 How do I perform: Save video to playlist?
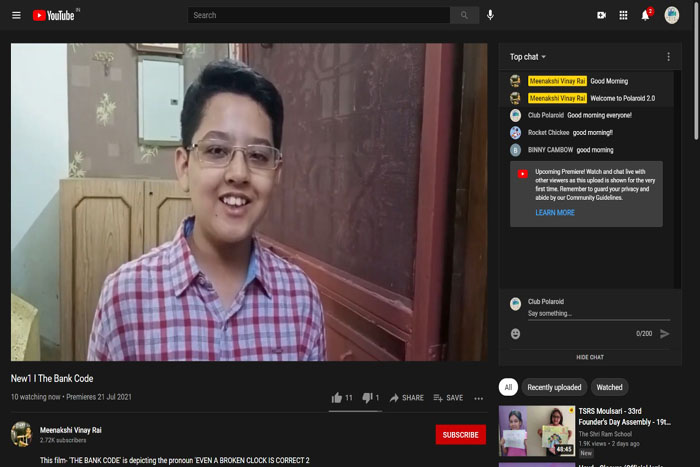448,398
